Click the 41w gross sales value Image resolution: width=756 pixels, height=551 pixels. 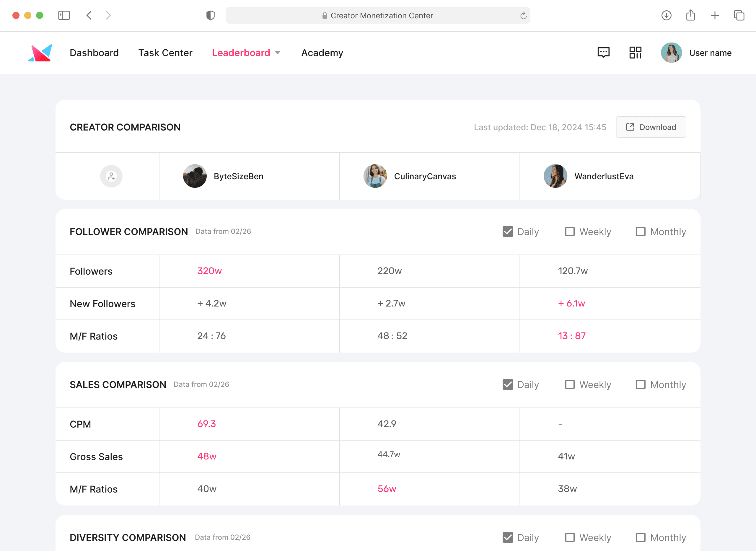[x=567, y=456]
